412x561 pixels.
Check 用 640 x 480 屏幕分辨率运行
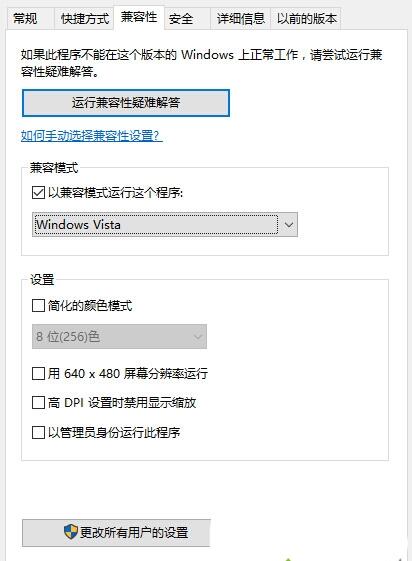tap(38, 374)
